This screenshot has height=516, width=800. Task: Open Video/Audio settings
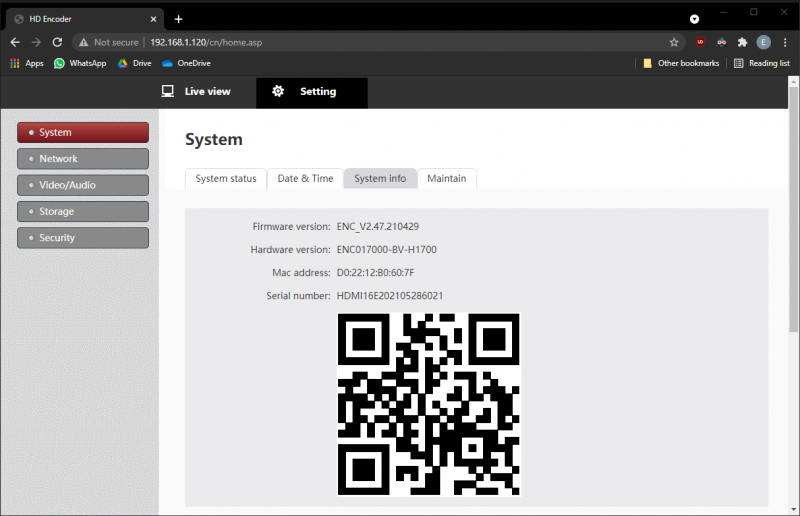(83, 185)
